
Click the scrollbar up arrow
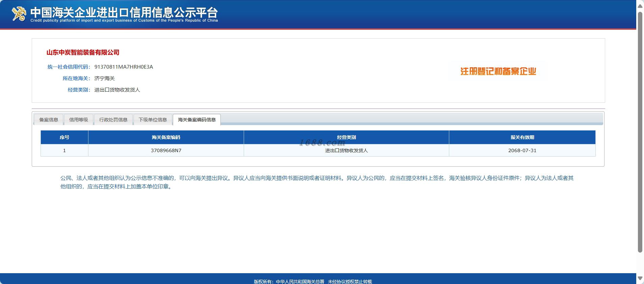(640, 6)
